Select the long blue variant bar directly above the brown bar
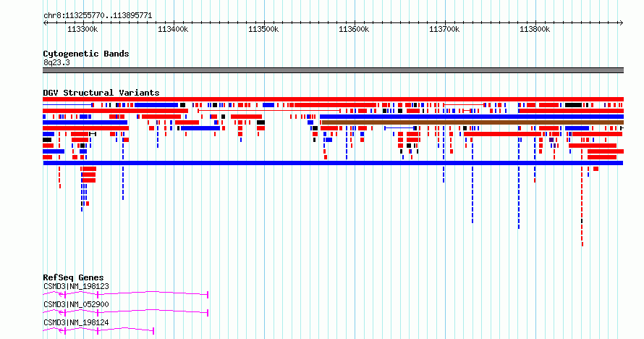644x339 pixels. click(x=472, y=117)
